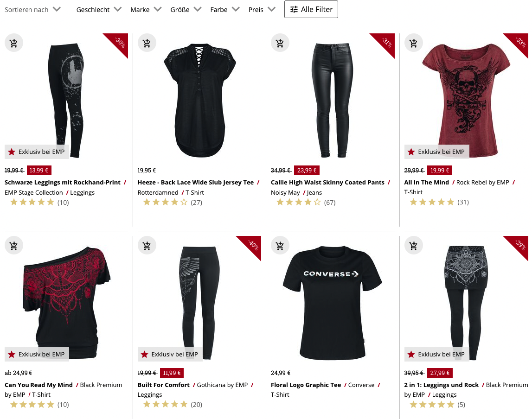
Task: Expand the Marke filter dropdown
Action: 145,9
